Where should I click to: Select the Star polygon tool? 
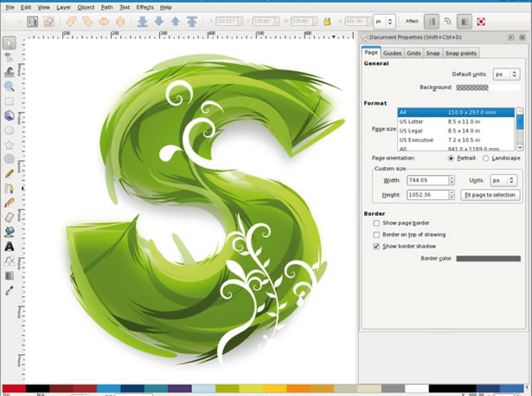click(x=9, y=145)
